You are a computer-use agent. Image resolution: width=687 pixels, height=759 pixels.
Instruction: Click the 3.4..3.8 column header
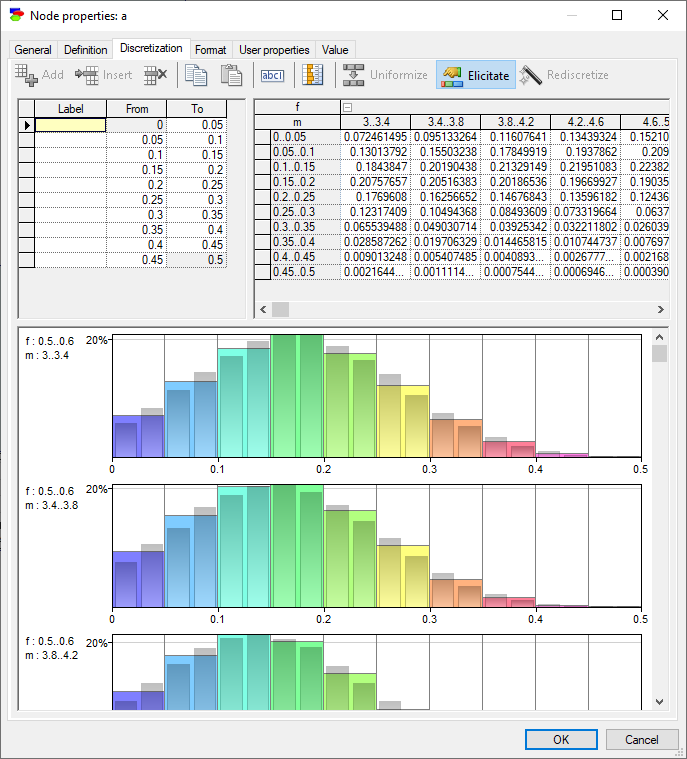(445, 122)
